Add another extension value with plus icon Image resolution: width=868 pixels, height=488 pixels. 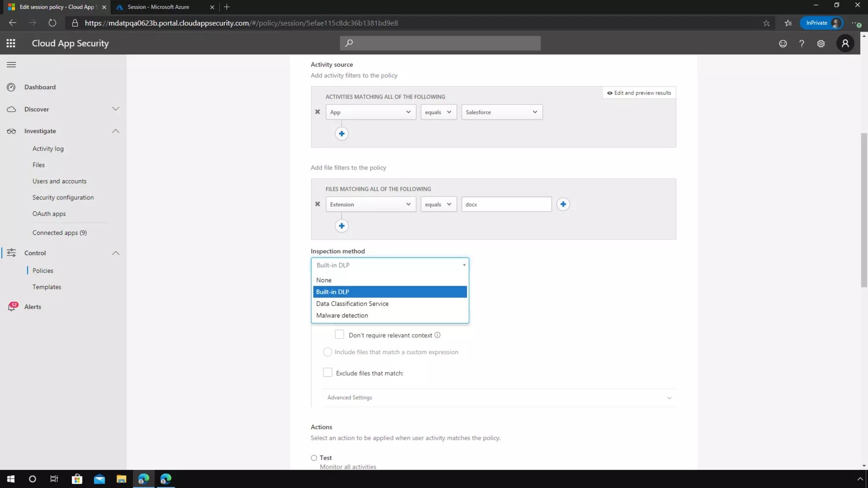[563, 204]
